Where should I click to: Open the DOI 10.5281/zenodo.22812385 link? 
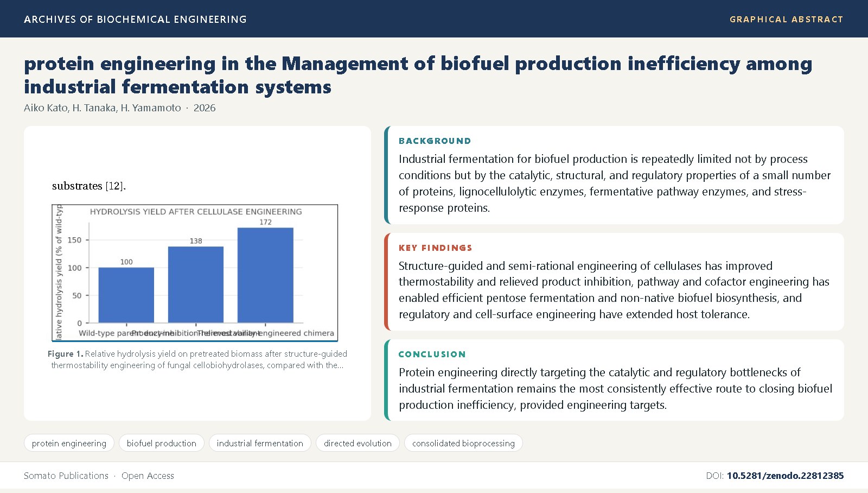[785, 476]
